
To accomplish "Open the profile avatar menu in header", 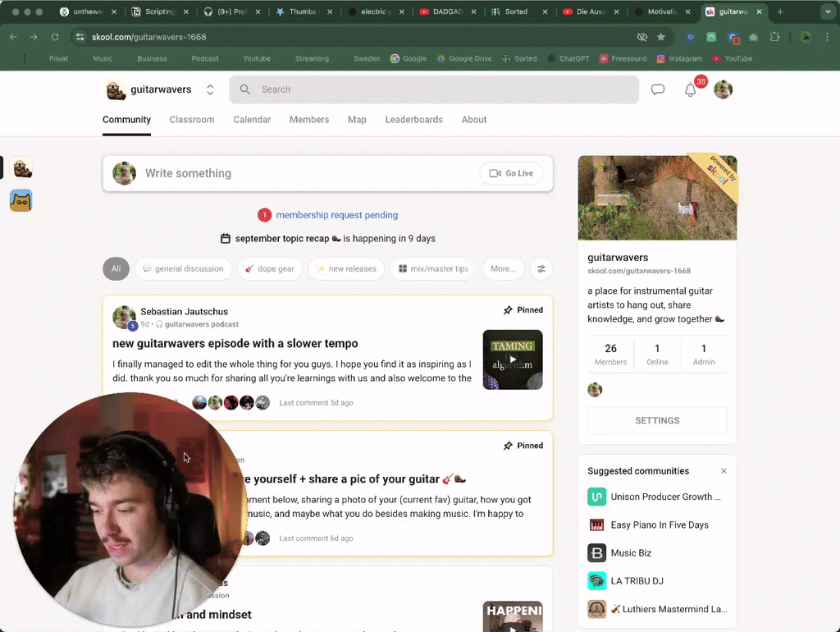I will coord(723,89).
